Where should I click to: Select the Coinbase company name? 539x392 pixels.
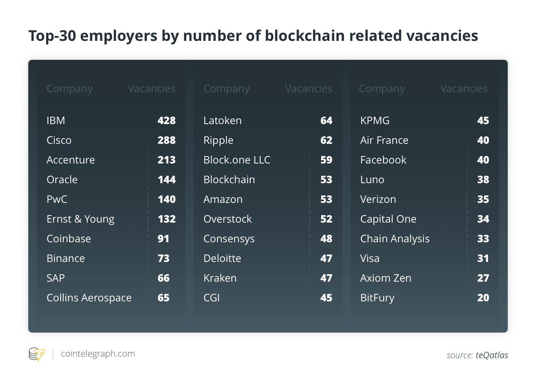[x=69, y=239]
